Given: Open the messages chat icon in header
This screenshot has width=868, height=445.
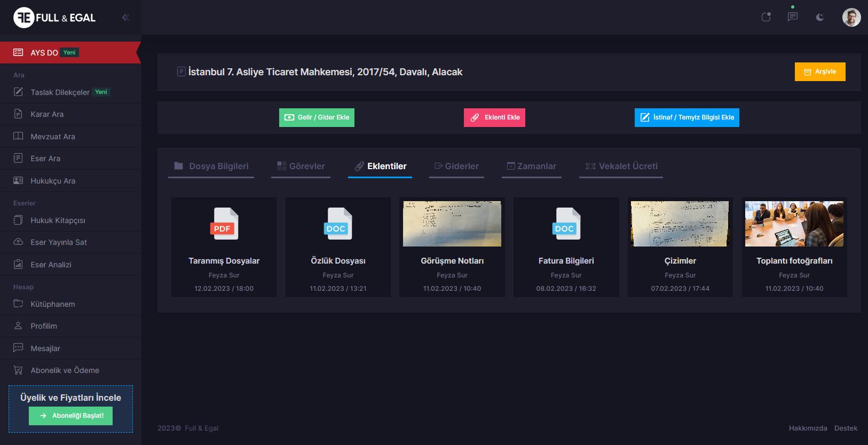Looking at the screenshot, I should 793,17.
